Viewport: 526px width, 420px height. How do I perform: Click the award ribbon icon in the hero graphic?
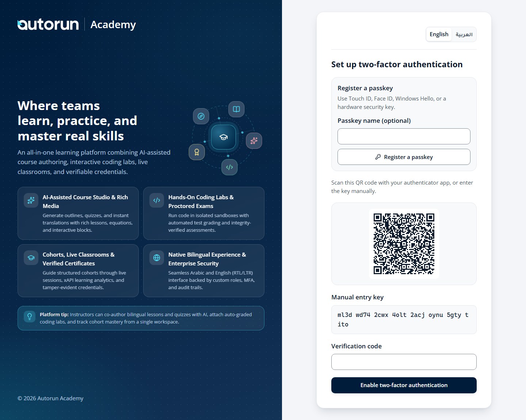197,152
